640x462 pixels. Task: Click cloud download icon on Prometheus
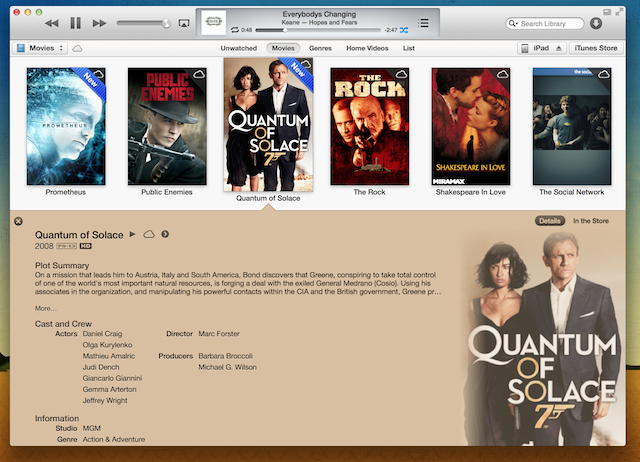click(98, 74)
